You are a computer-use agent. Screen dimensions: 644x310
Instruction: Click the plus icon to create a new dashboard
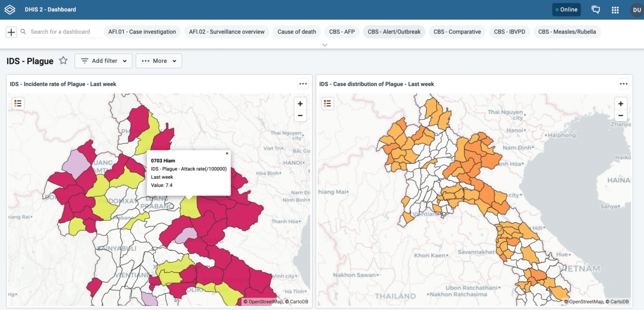11,31
